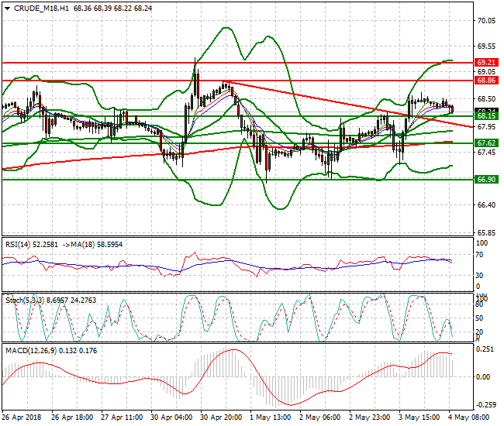Screen dimensions: 504x426
Task: Click the 68.50 price axis label
Action: click(486, 99)
